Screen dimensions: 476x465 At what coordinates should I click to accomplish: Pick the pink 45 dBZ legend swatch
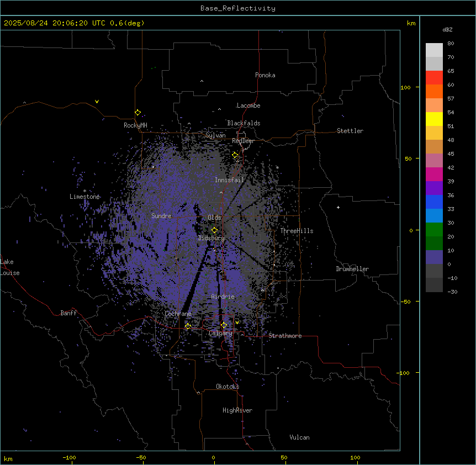point(434,161)
